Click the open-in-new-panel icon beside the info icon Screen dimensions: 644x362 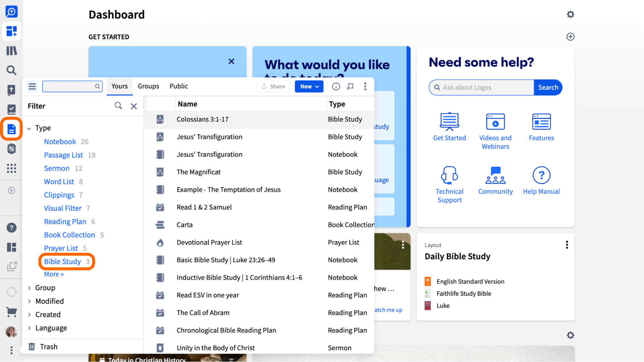tap(350, 86)
